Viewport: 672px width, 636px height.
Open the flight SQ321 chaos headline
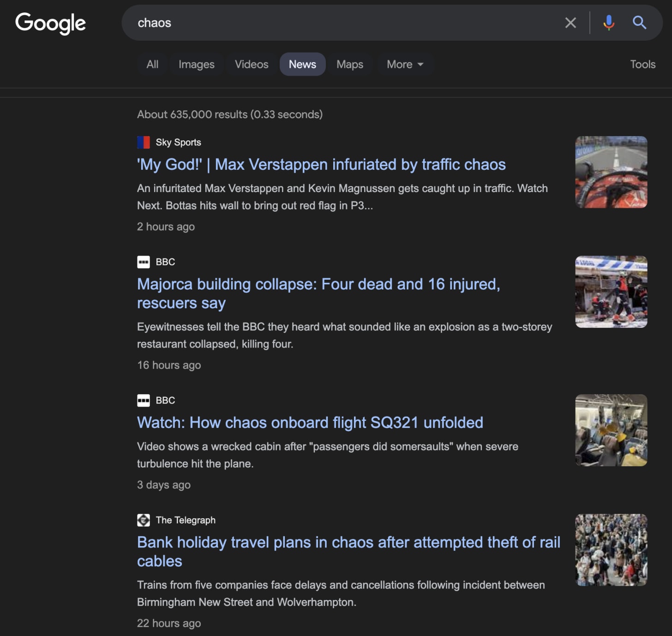[x=310, y=422]
